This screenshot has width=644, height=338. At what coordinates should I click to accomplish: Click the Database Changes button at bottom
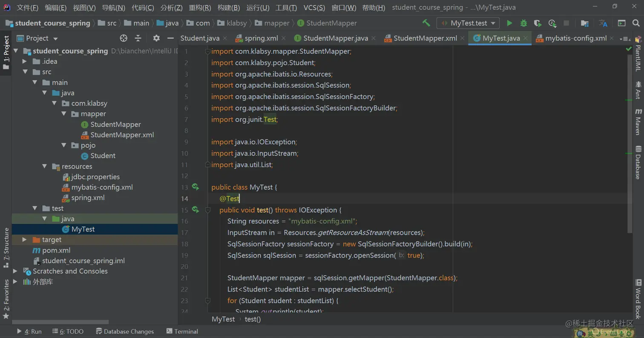point(124,331)
